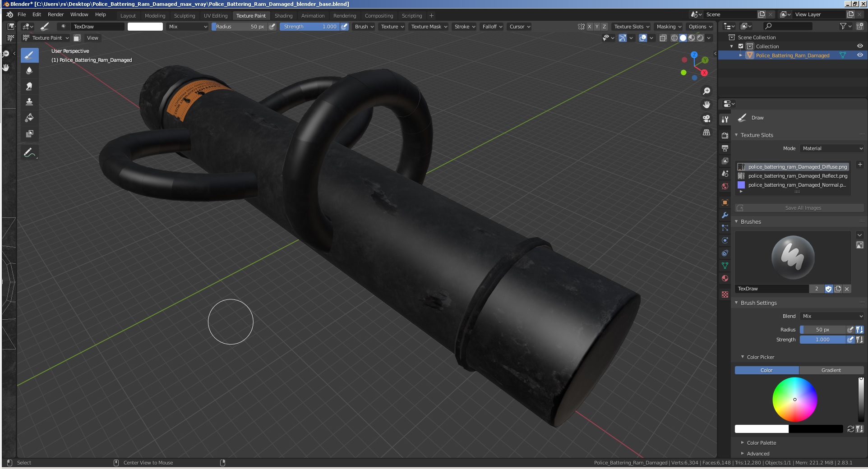Click the white brush color swatch
The height and width of the screenshot is (469, 868).
145,27
